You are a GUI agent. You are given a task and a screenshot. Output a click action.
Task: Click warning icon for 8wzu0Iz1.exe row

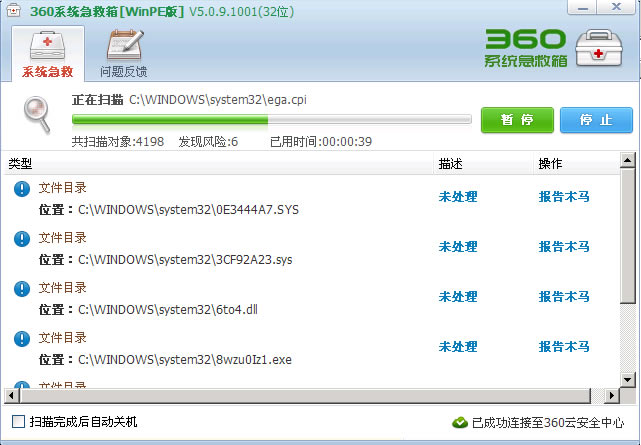[22, 339]
